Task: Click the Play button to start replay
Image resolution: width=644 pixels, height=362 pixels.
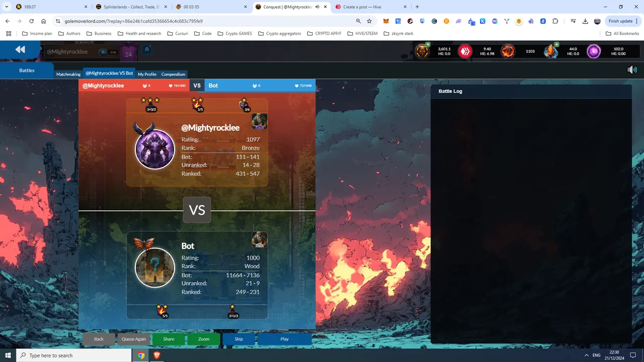Action: [x=284, y=339]
